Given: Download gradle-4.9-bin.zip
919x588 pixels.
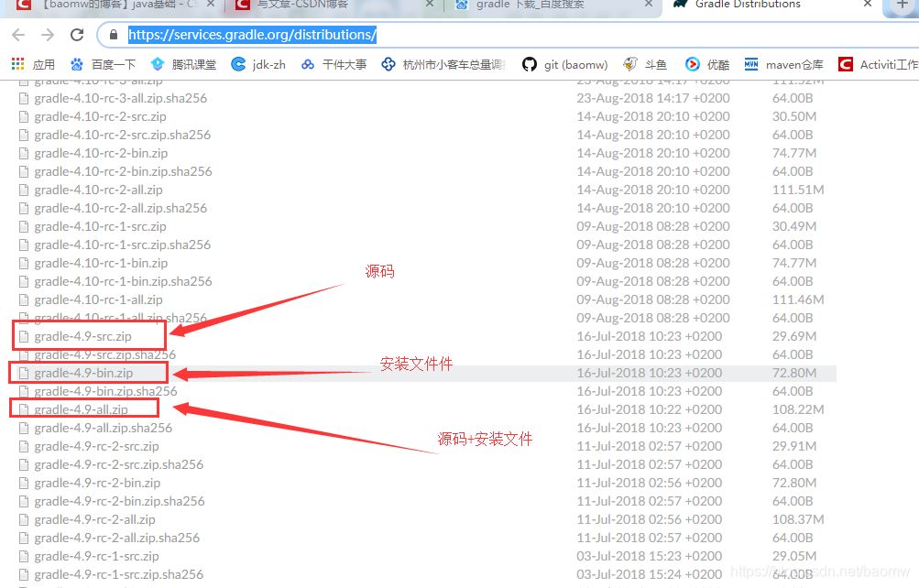Looking at the screenshot, I should point(83,373).
